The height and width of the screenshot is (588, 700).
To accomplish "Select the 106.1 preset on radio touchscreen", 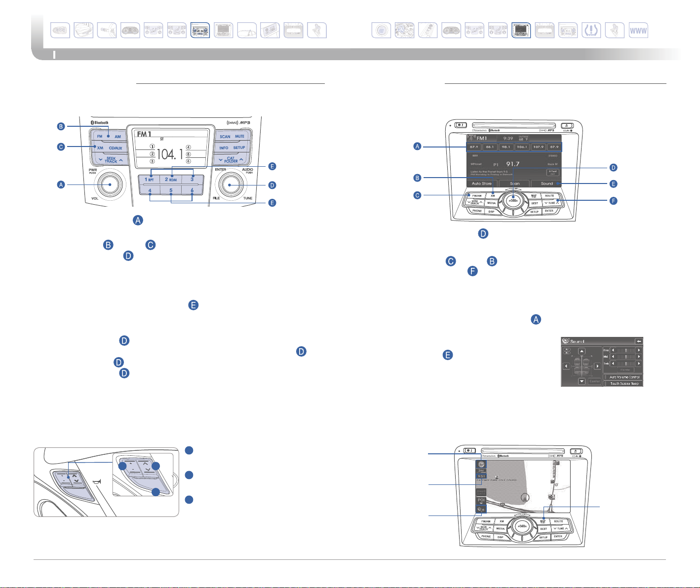I will point(522,147).
